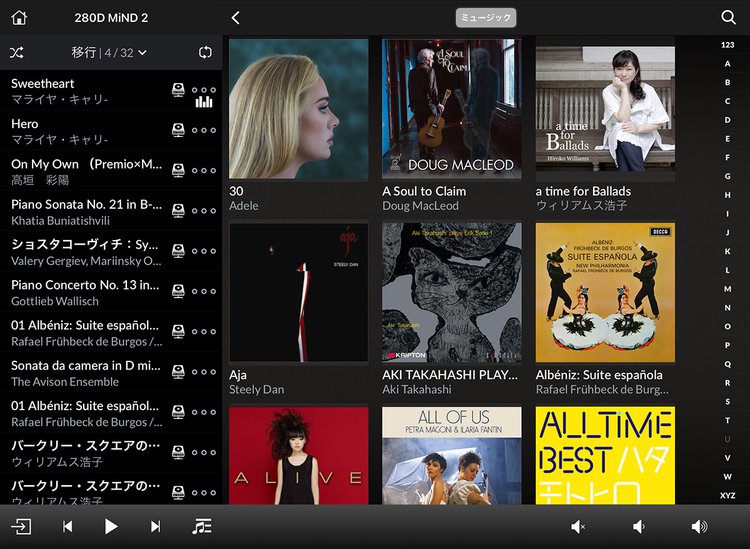This screenshot has height=549, width=750.
Task: Toggle repeat mode for the queue
Action: pyautogui.click(x=205, y=52)
